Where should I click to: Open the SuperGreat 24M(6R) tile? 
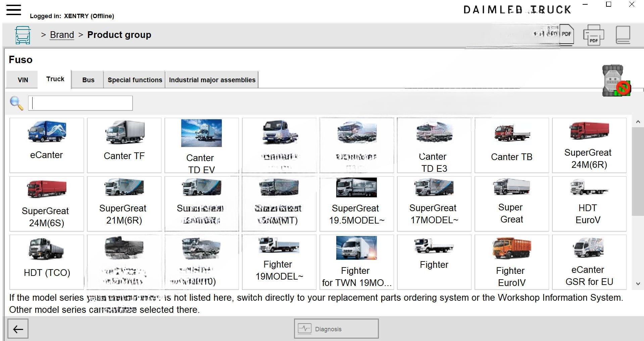pyautogui.click(x=589, y=145)
